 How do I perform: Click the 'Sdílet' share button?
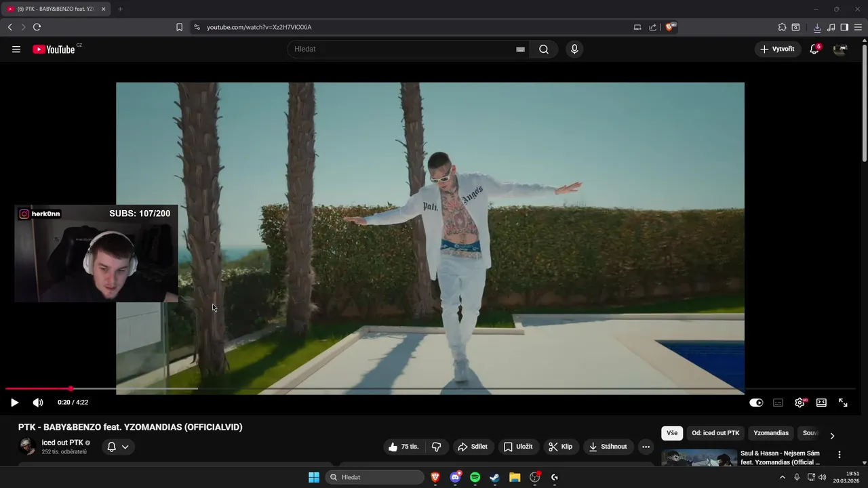473,447
